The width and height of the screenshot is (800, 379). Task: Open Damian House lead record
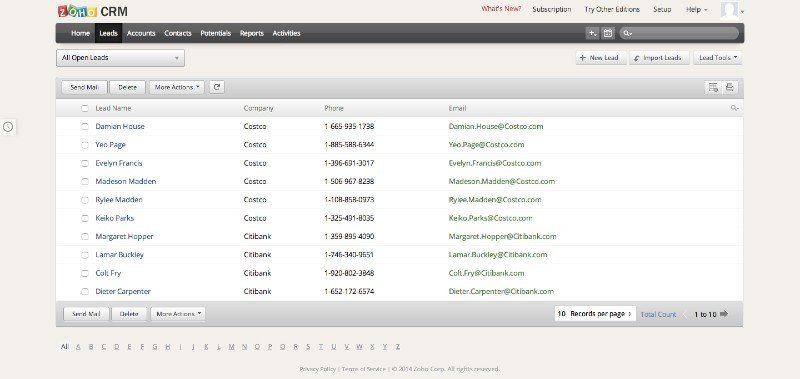coord(120,127)
